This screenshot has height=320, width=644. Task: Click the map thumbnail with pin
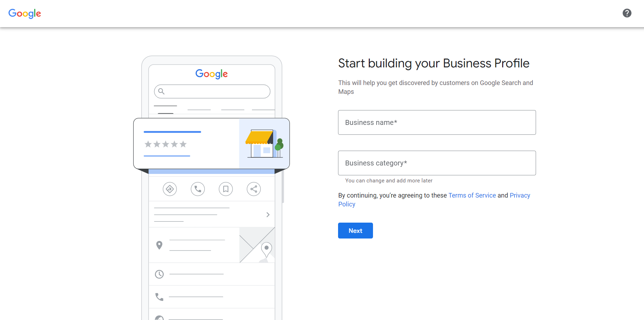257,245
